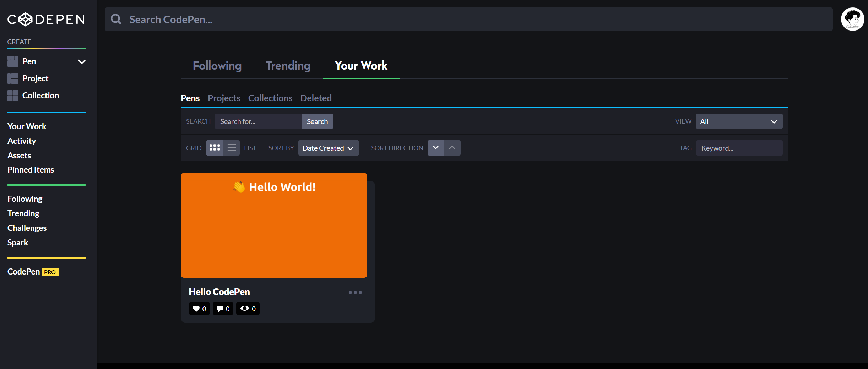The width and height of the screenshot is (868, 369).
Task: Click the Pen create icon
Action: tap(13, 61)
